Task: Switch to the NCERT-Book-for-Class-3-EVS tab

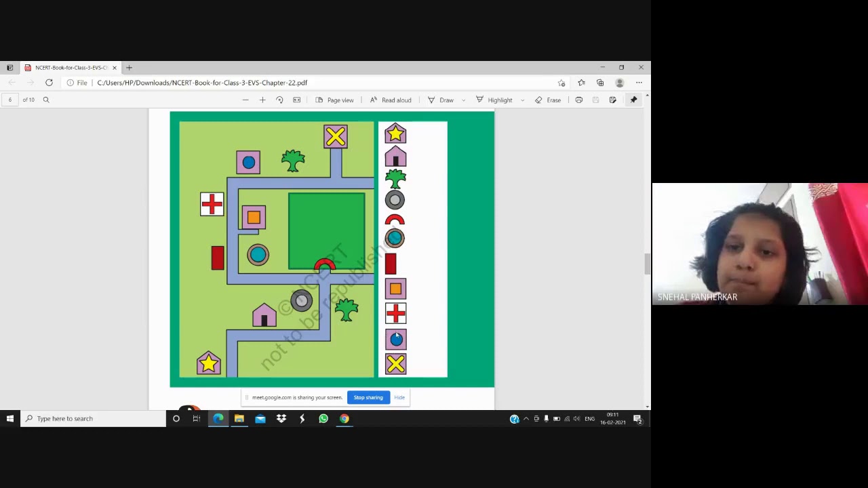Action: [x=69, y=68]
